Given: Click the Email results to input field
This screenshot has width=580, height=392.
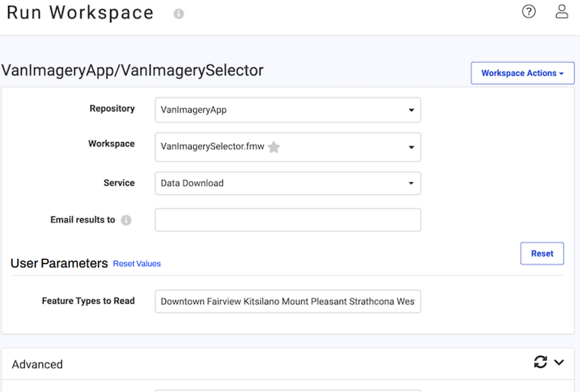Looking at the screenshot, I should coord(288,220).
